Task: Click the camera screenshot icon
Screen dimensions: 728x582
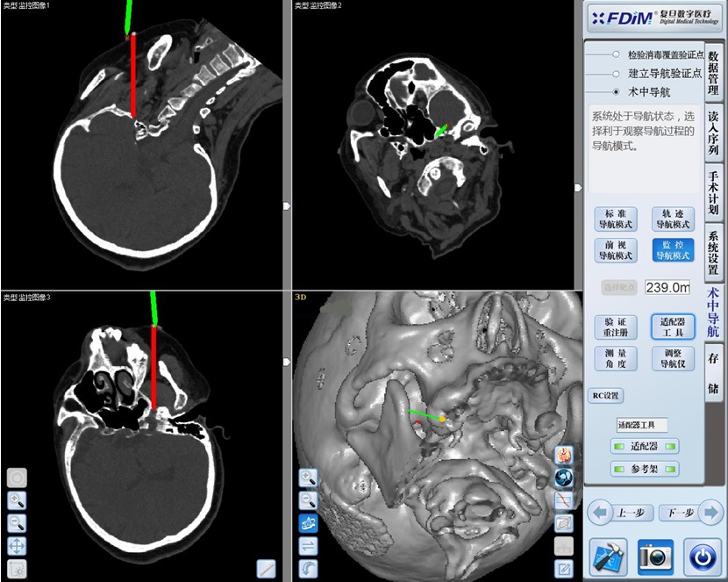Action: point(655,557)
